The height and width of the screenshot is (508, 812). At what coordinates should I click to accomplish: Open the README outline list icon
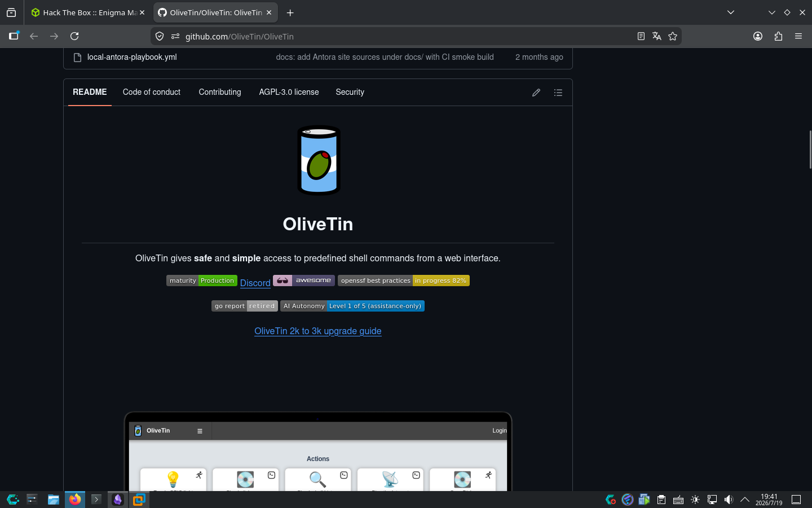pyautogui.click(x=558, y=93)
